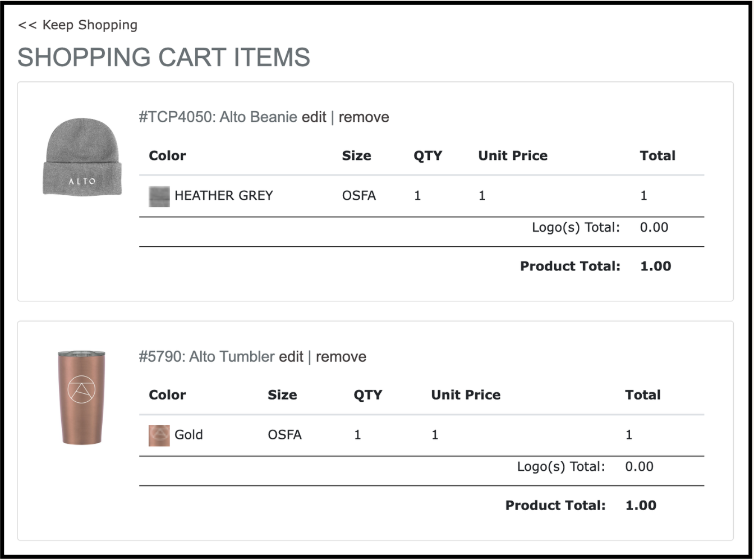Click the beanie's Product Total amount

click(x=655, y=267)
